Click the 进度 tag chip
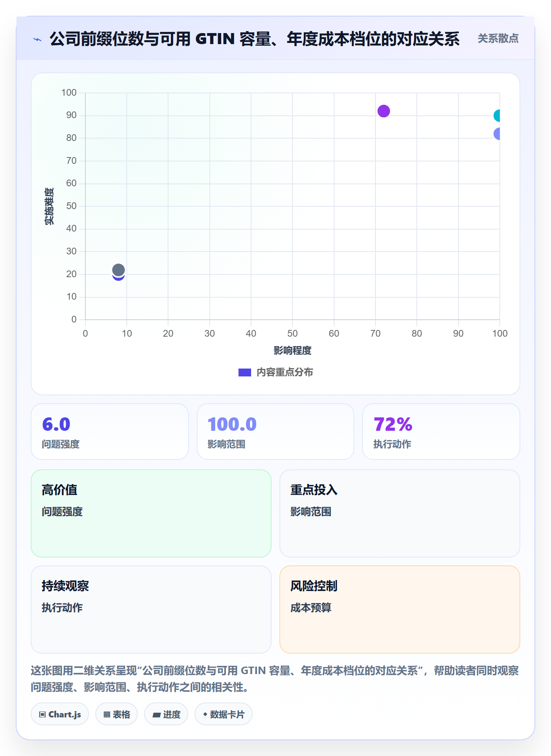The width and height of the screenshot is (551, 756). 166,714
